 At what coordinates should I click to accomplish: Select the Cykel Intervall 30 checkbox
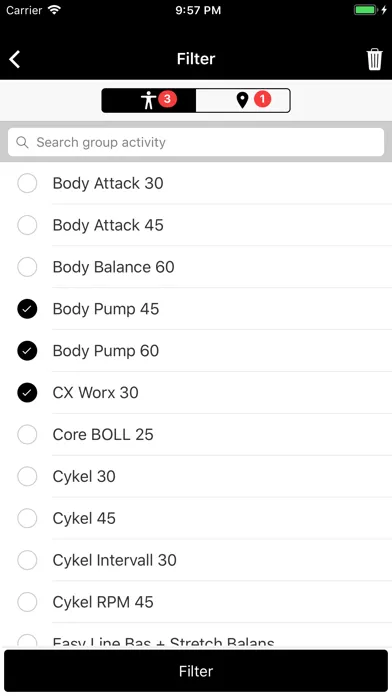(27, 560)
